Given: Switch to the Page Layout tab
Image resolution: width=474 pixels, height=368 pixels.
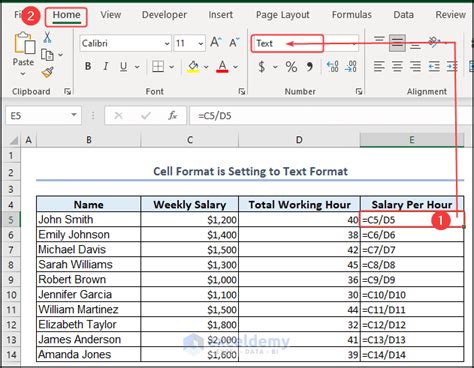Looking at the screenshot, I should [283, 15].
